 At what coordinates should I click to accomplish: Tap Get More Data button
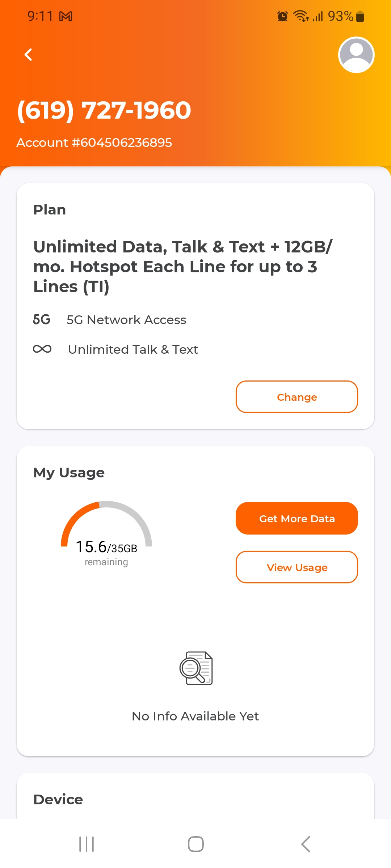[297, 518]
